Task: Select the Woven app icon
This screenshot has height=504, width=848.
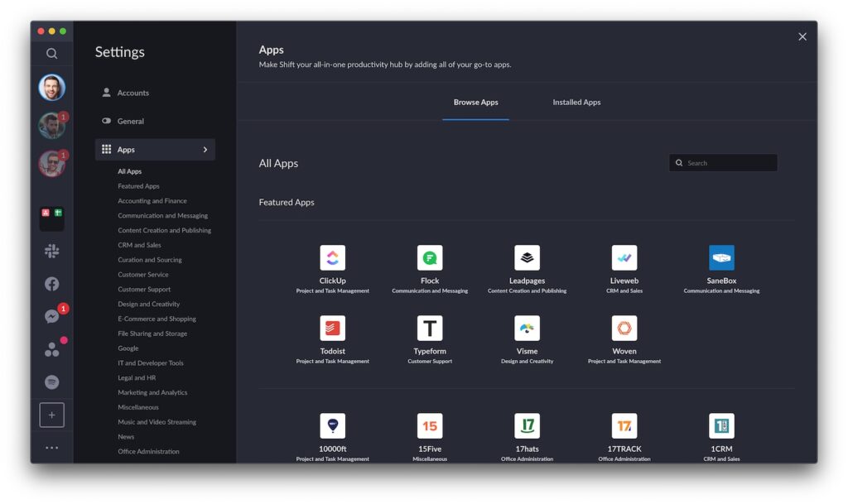Action: click(624, 328)
